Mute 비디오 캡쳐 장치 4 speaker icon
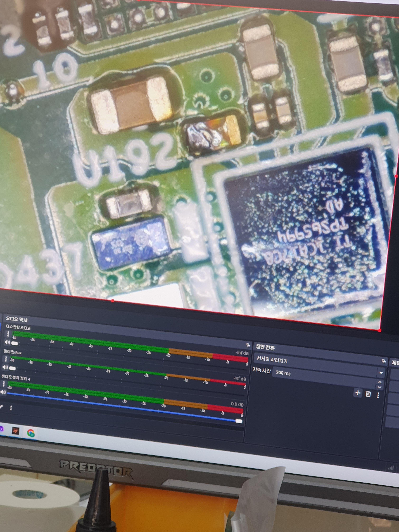The height and width of the screenshot is (532, 399). [x=3, y=392]
